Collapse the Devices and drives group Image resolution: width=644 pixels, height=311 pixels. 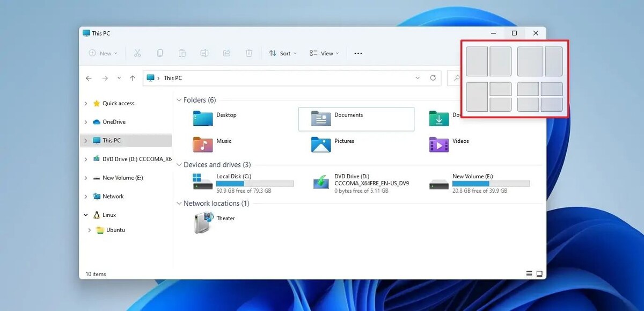coord(179,165)
